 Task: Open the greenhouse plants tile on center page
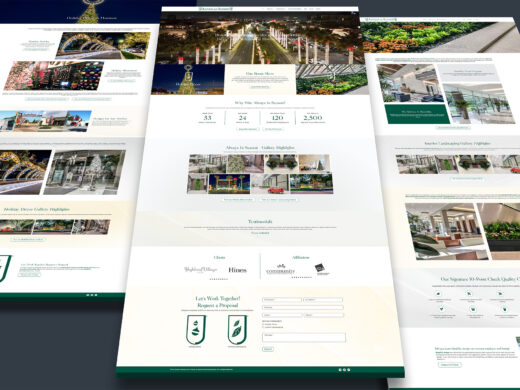pos(332,79)
